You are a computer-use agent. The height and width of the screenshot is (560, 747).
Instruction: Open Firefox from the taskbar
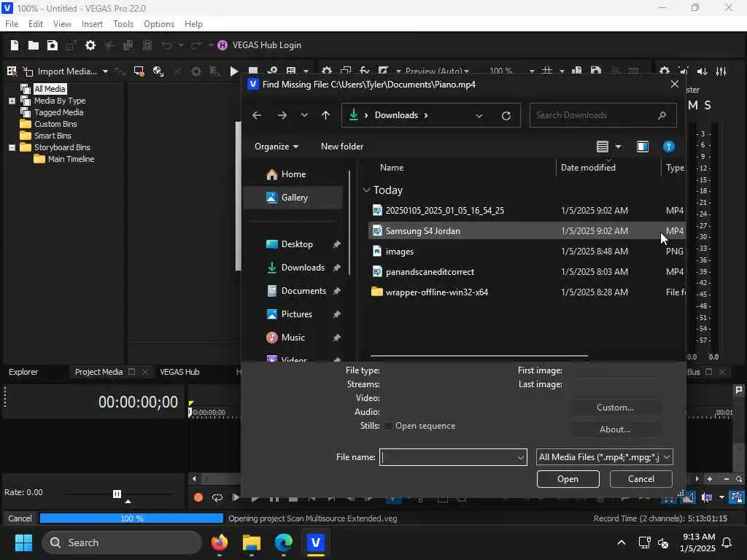(220, 542)
